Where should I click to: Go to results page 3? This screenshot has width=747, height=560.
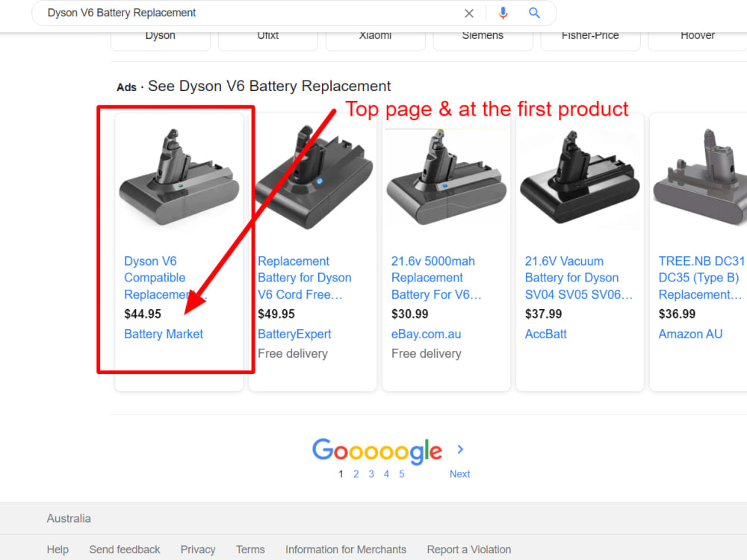coord(371,474)
